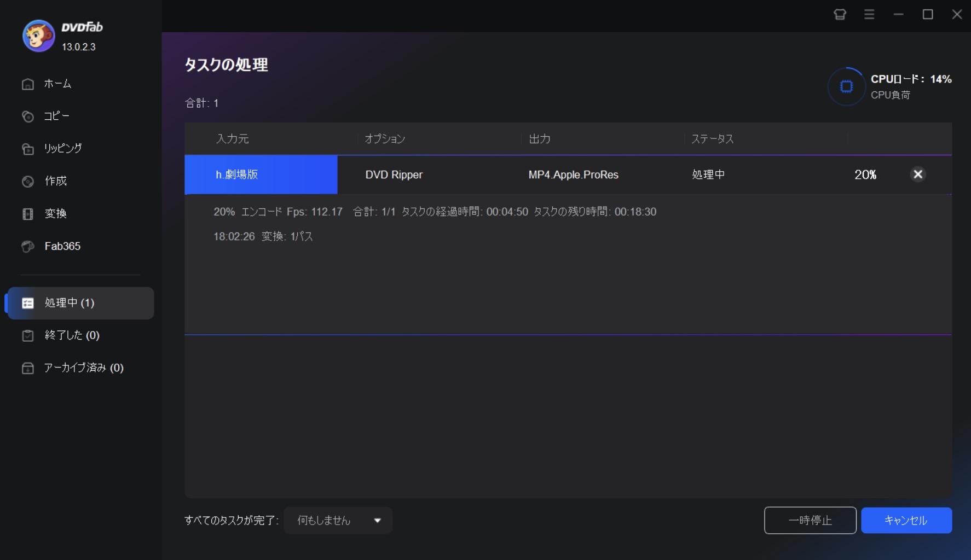
Task: Open the Fab365 icon
Action: [28, 247]
